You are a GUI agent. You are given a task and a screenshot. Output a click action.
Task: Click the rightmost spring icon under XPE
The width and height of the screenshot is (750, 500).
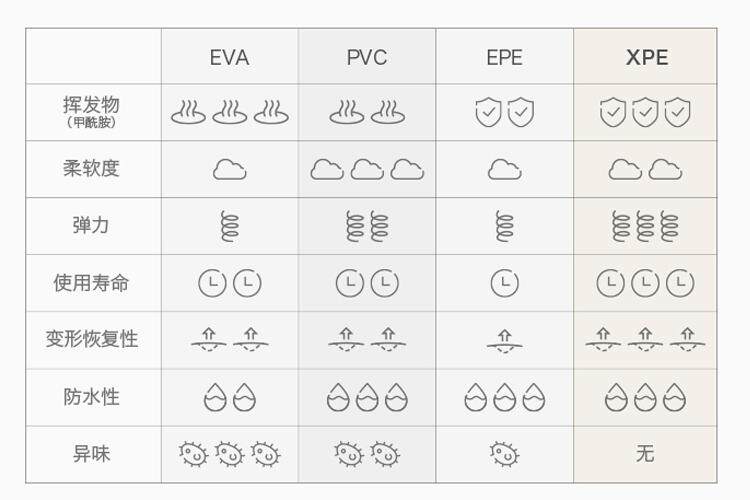pos(669,226)
